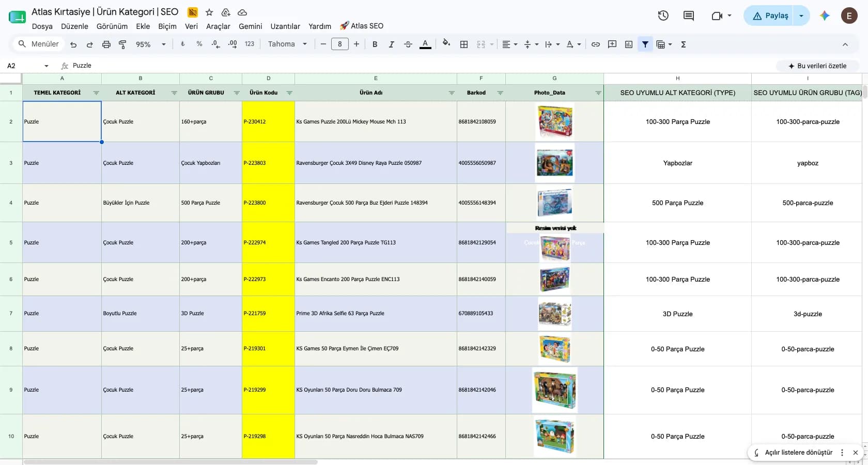This screenshot has height=465, width=868.
Task: Collapse the toolbar with chevron
Action: pyautogui.click(x=845, y=44)
